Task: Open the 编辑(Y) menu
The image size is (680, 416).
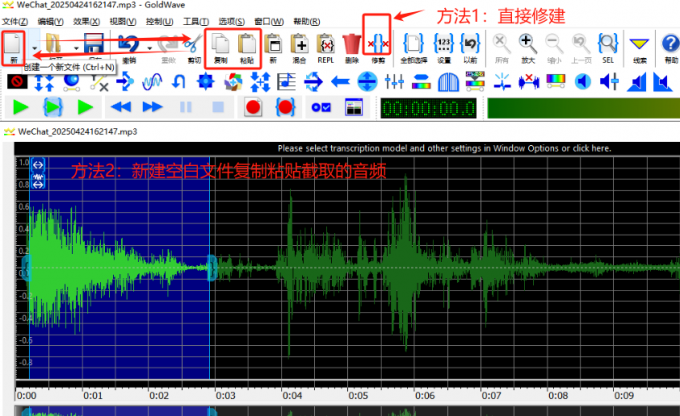Action: coord(50,21)
